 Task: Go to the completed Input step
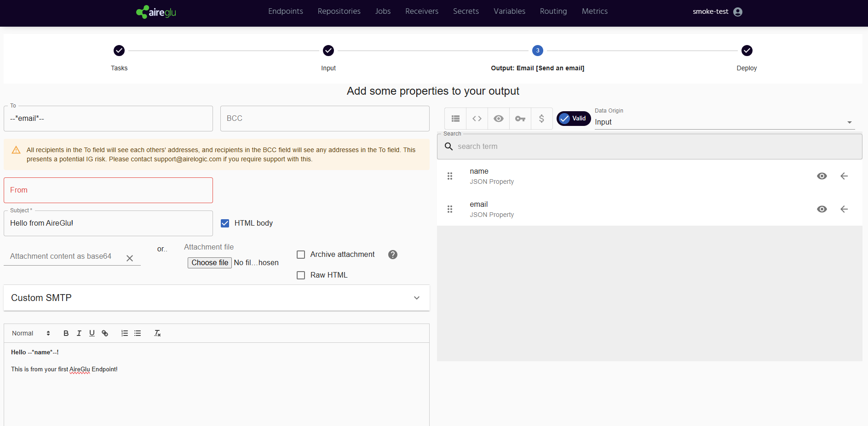pyautogui.click(x=328, y=51)
